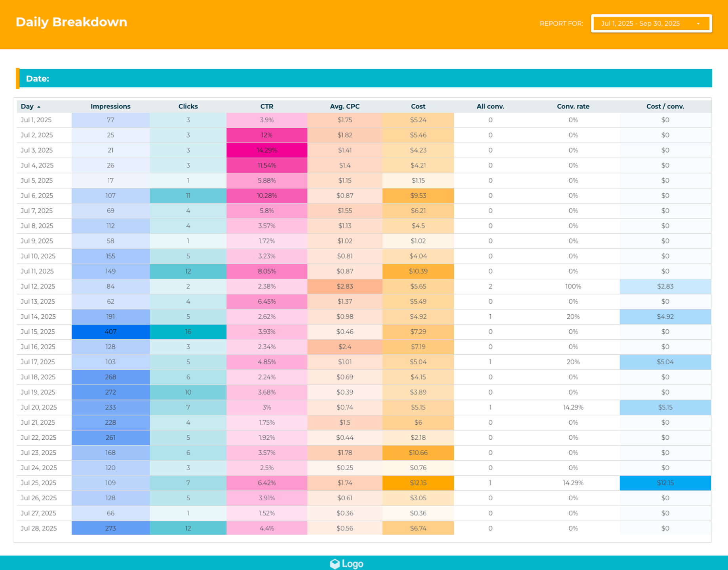Click the $5.15 cost/conv. cell

pos(665,407)
